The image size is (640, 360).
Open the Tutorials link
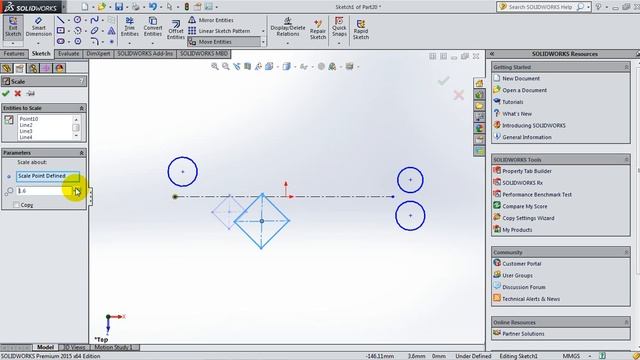point(513,102)
